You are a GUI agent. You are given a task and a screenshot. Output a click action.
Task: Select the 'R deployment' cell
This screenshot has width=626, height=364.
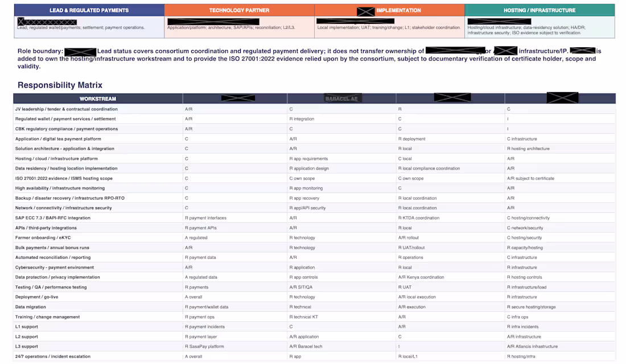411,139
